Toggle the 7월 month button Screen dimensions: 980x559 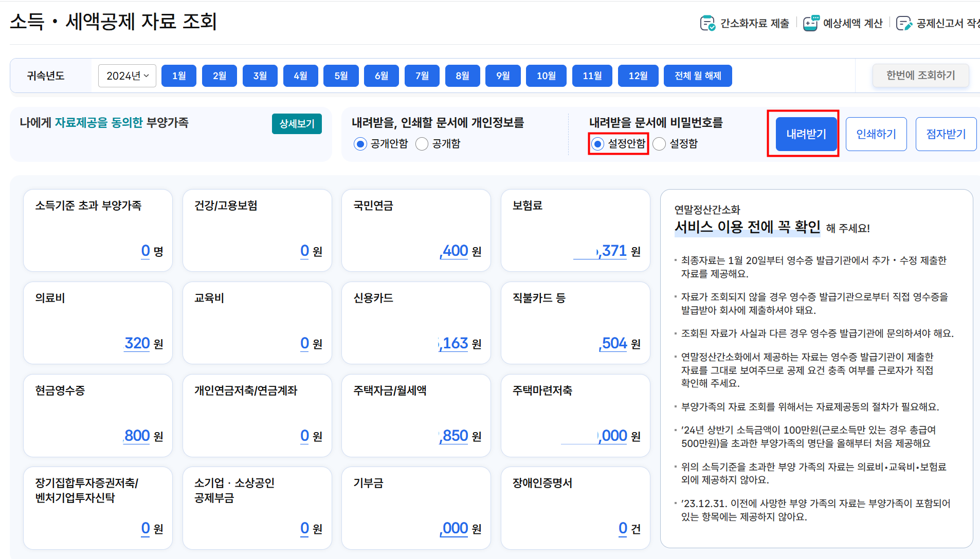click(x=422, y=76)
